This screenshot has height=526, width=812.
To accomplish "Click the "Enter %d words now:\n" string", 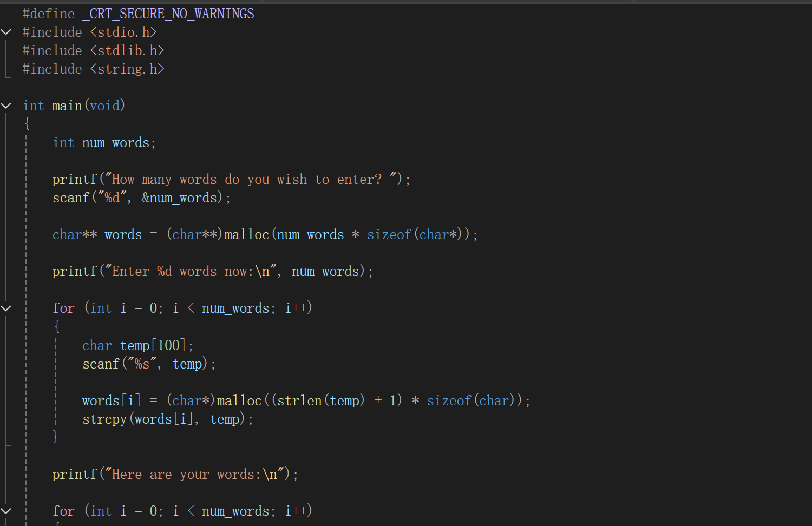I will tap(191, 272).
